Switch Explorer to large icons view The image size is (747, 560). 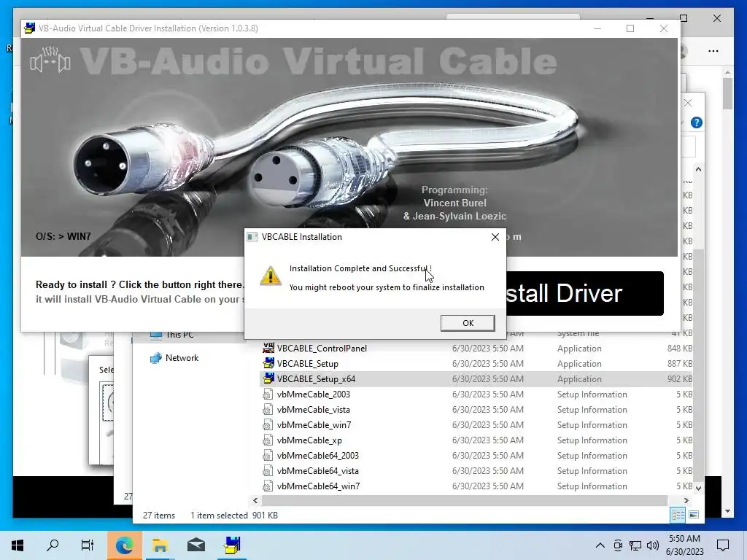[694, 515]
